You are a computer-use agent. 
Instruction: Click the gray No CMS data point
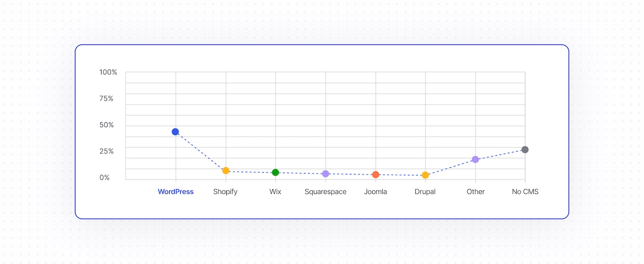click(525, 150)
